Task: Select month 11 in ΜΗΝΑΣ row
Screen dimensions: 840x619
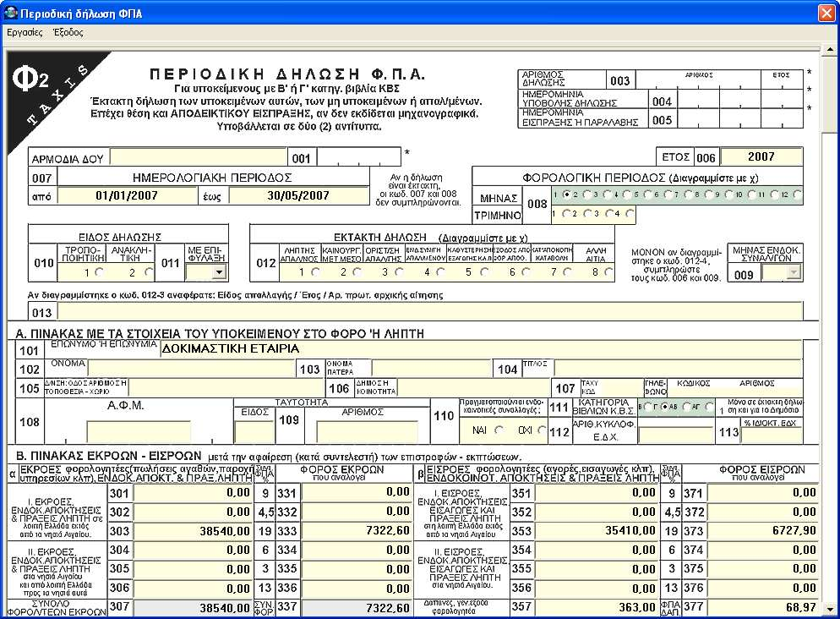Action: (x=777, y=194)
